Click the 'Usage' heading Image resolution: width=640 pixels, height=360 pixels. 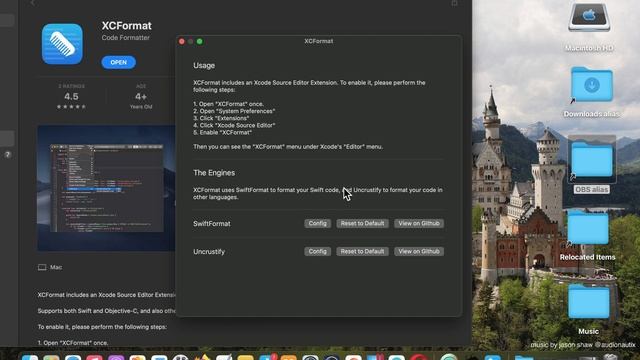(204, 66)
